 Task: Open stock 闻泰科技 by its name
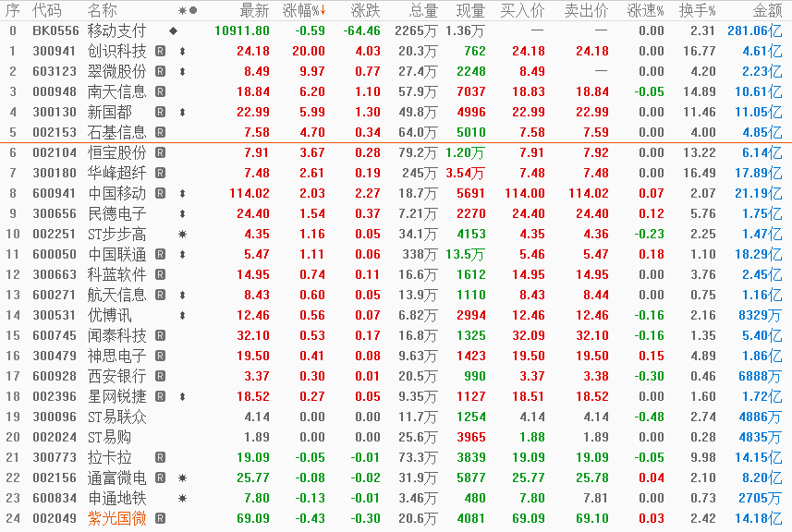116,335
